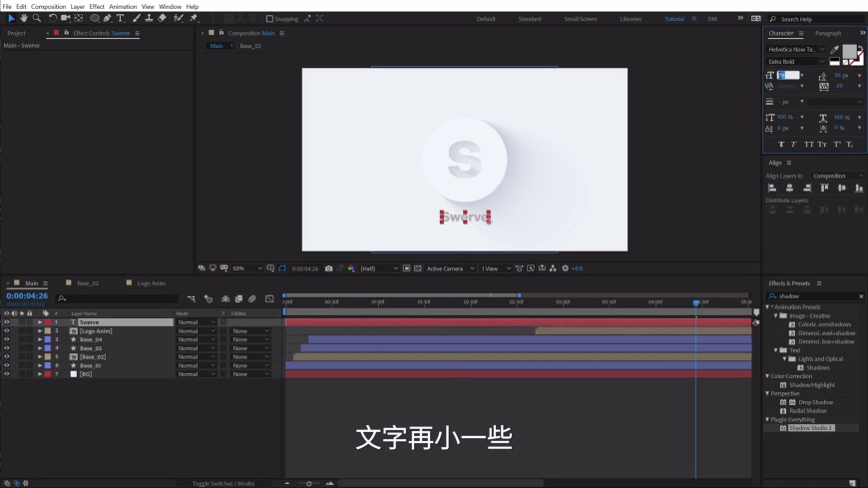Click the Faux Italic button
868x488 pixels.
coord(793,144)
